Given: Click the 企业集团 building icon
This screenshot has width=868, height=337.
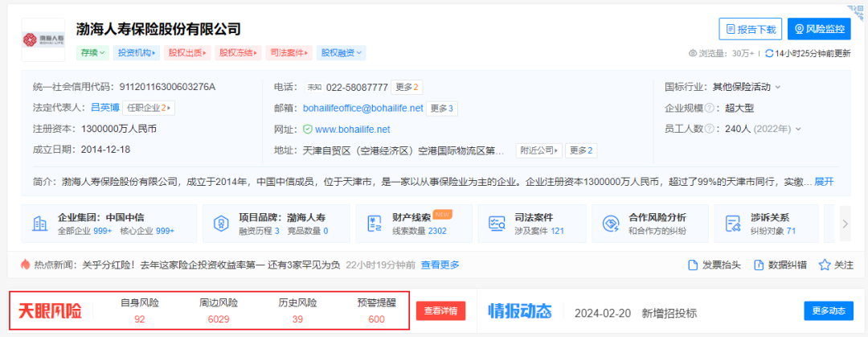Looking at the screenshot, I should (x=40, y=224).
